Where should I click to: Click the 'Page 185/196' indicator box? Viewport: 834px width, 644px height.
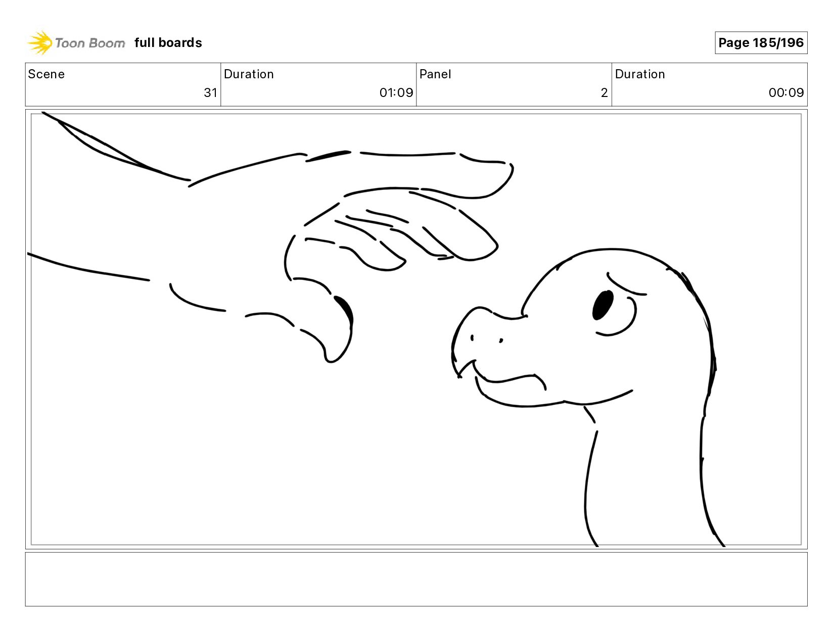point(761,42)
